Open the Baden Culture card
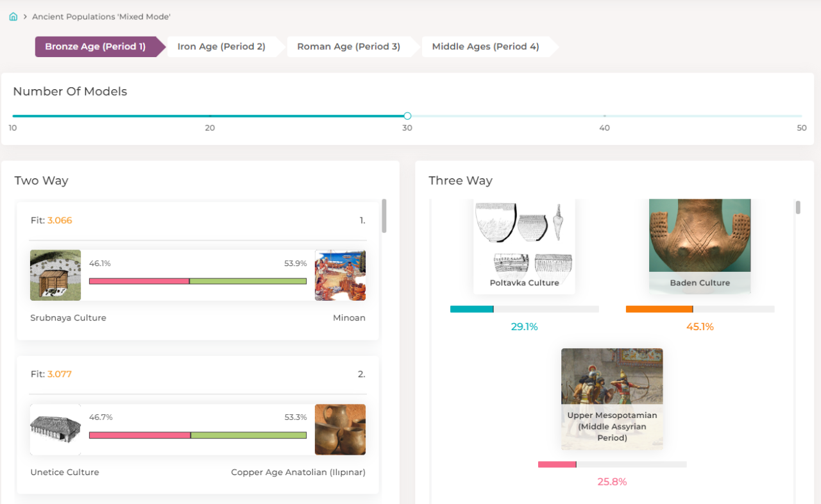821x504 pixels. [700, 246]
